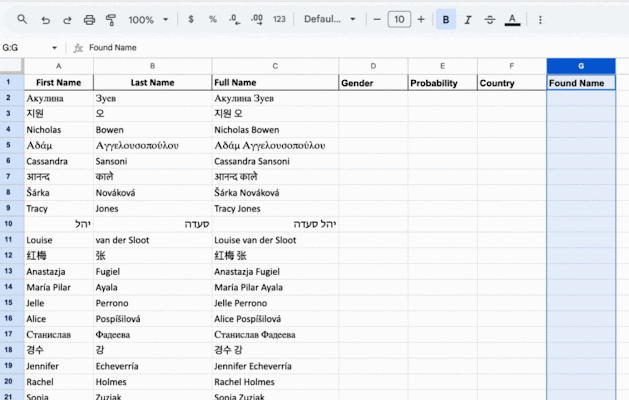This screenshot has height=400, width=629.
Task: Open the 100% zoom dropdown
Action: click(x=148, y=20)
